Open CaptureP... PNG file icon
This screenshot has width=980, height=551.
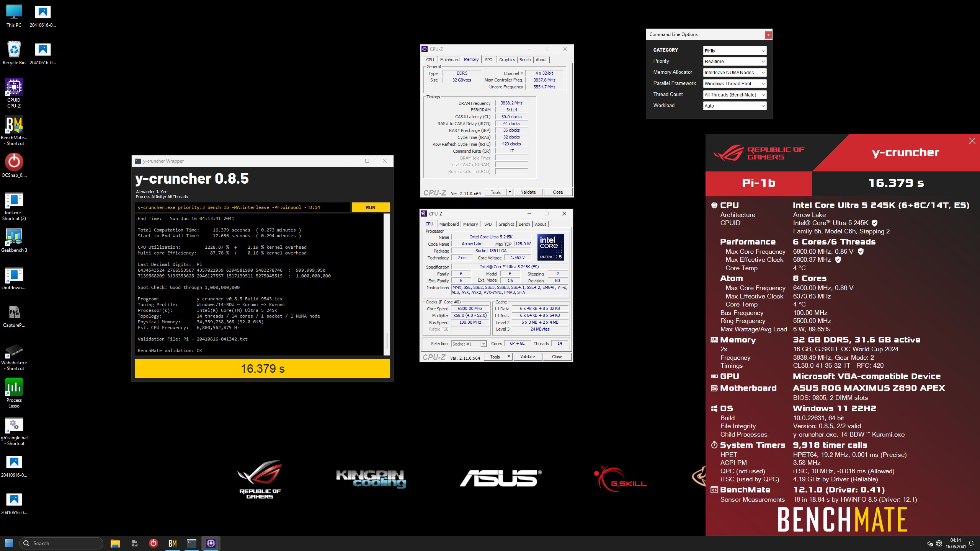14,316
